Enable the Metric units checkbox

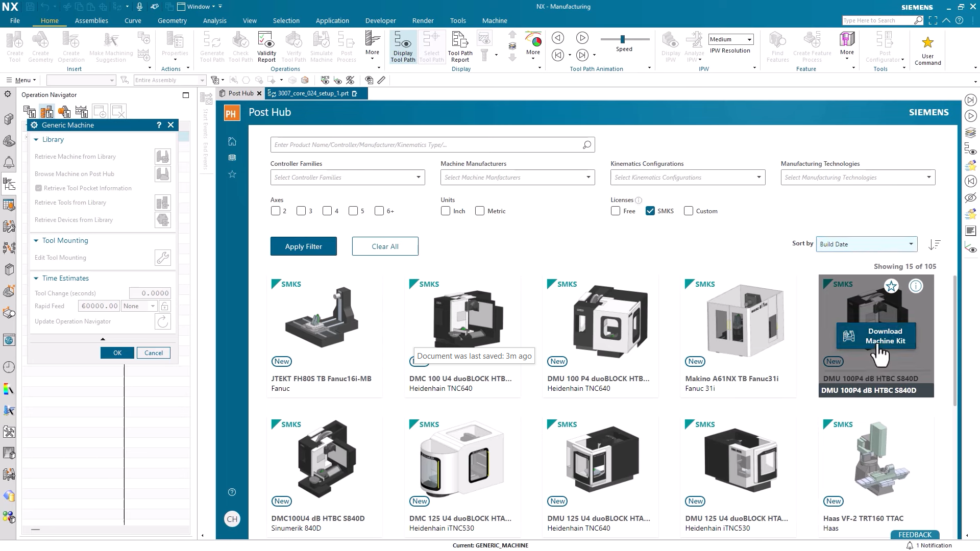(x=479, y=211)
